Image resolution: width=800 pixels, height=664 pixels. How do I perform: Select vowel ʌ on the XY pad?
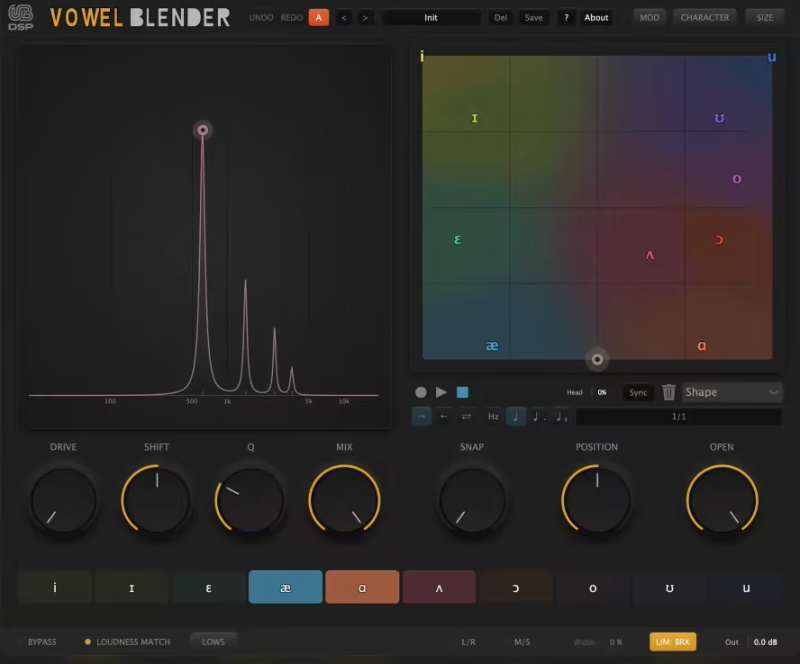tap(649, 255)
